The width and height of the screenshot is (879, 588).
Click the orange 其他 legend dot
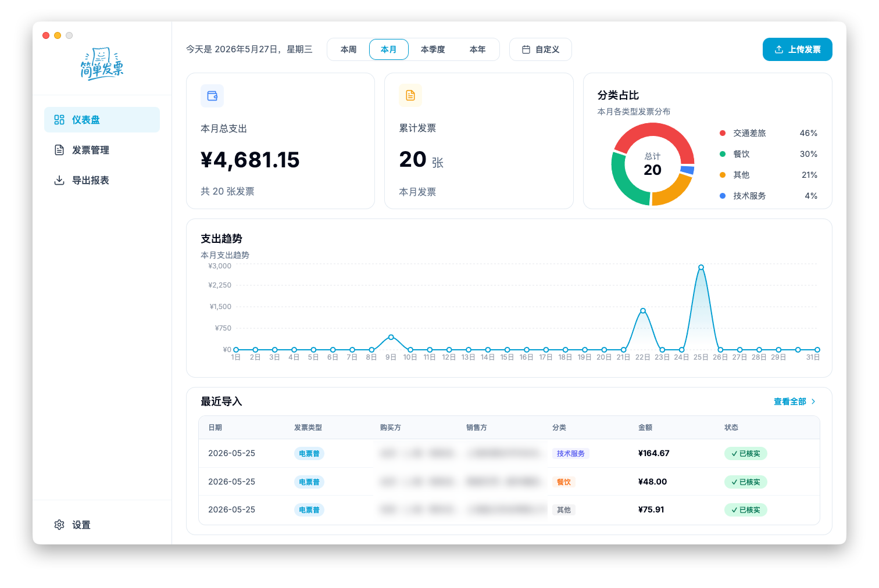point(723,175)
